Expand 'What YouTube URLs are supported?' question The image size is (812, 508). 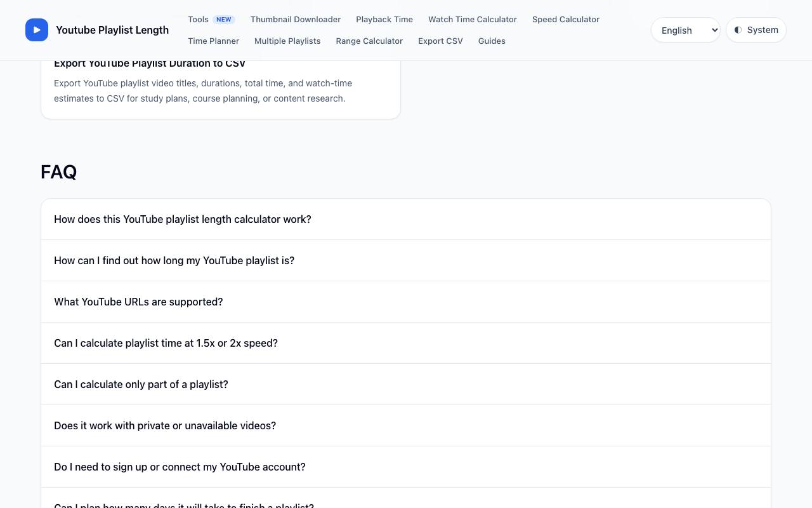click(406, 302)
